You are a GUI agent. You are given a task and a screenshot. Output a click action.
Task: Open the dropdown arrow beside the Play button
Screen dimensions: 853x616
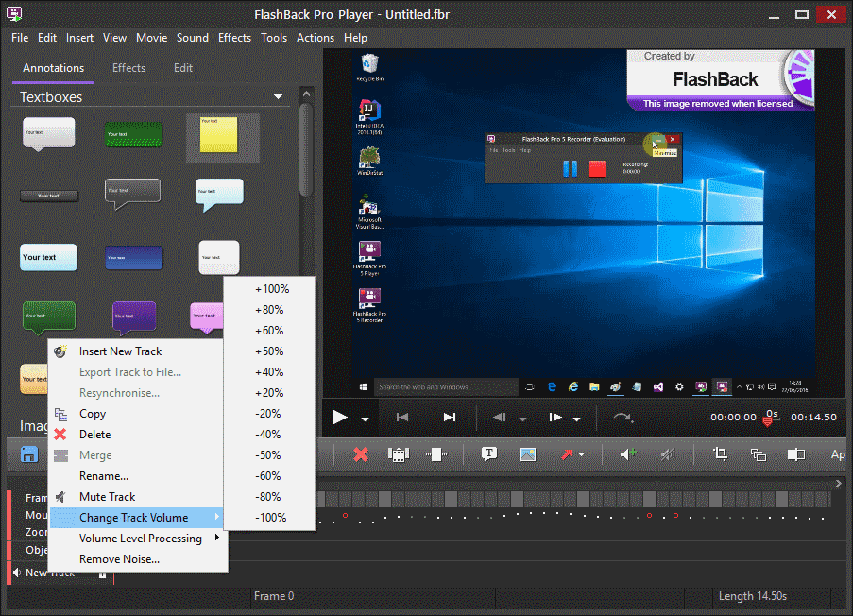click(x=365, y=419)
